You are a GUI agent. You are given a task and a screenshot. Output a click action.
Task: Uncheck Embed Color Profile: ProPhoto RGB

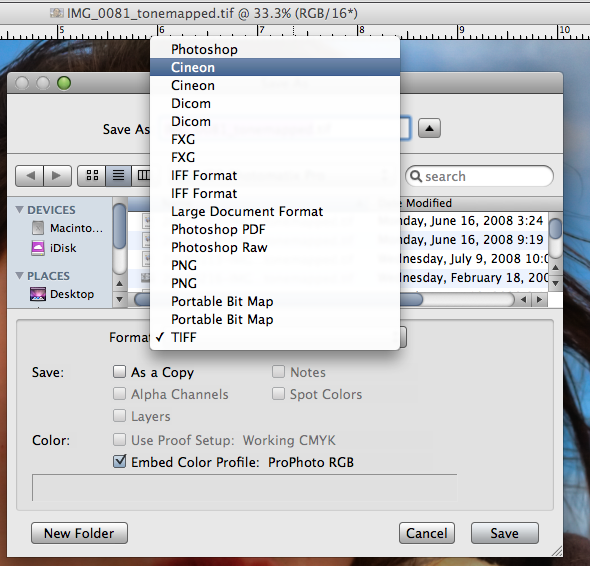(120, 462)
